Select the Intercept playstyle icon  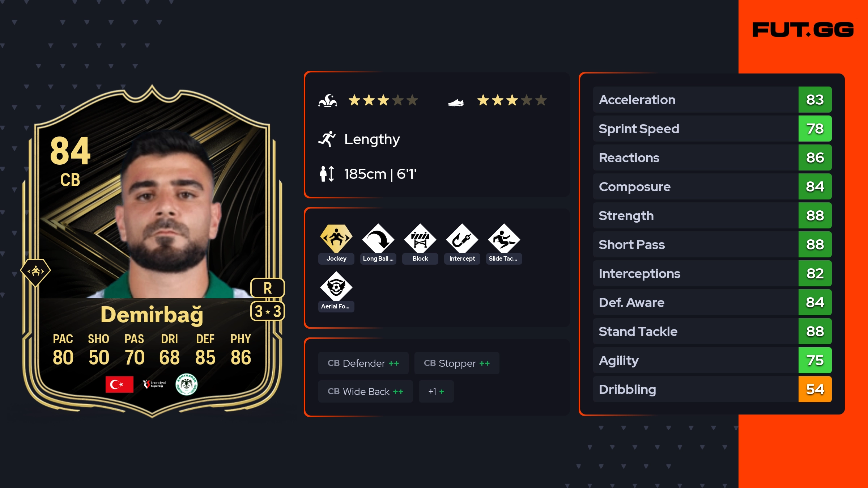point(462,238)
